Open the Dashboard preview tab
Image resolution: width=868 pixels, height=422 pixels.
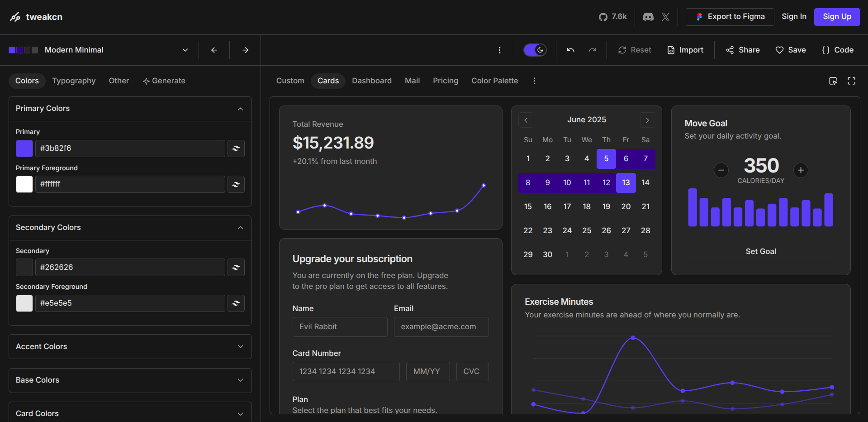(x=371, y=81)
